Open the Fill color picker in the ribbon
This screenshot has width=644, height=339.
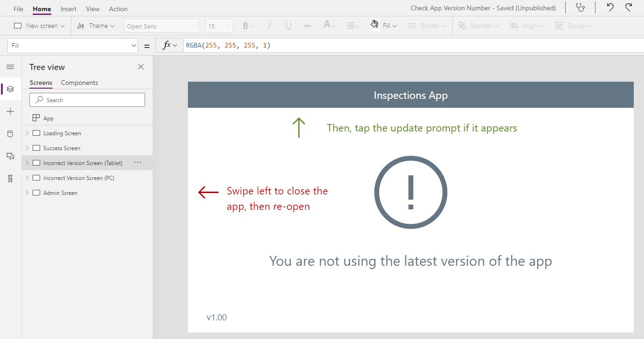click(383, 26)
